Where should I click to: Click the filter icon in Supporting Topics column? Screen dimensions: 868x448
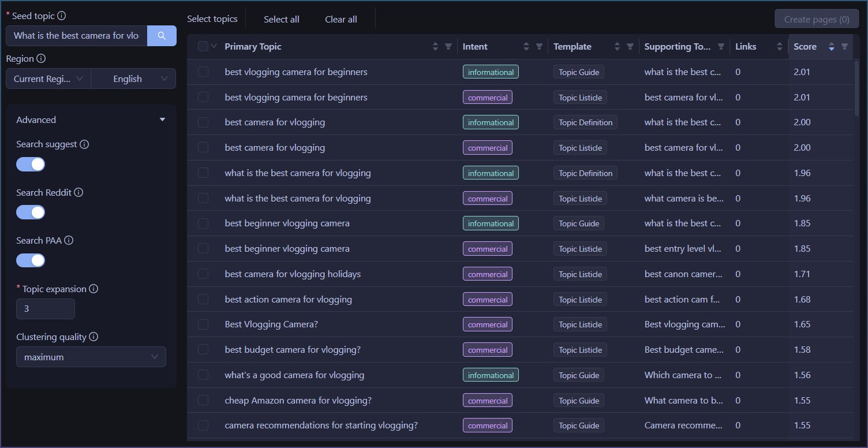tap(721, 47)
